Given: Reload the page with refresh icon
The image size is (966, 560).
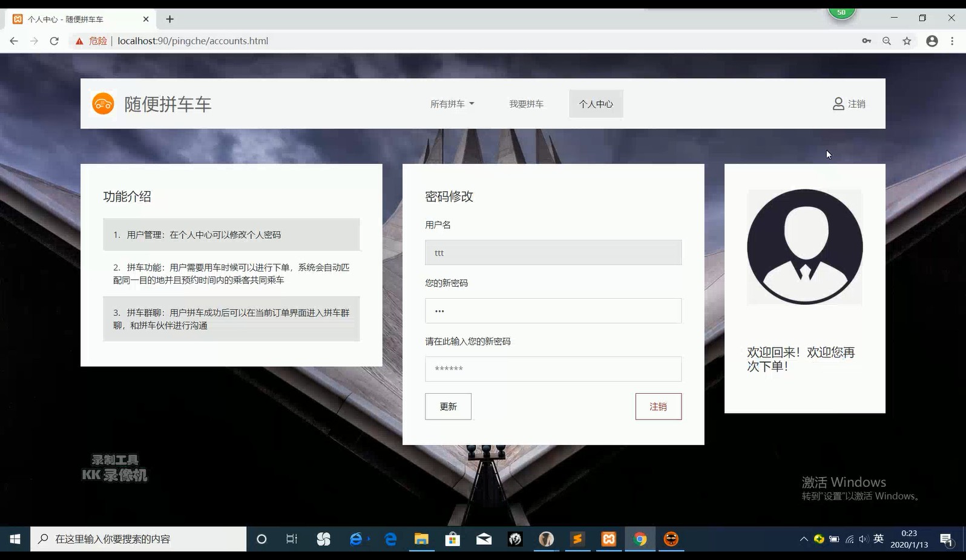Looking at the screenshot, I should (x=54, y=41).
